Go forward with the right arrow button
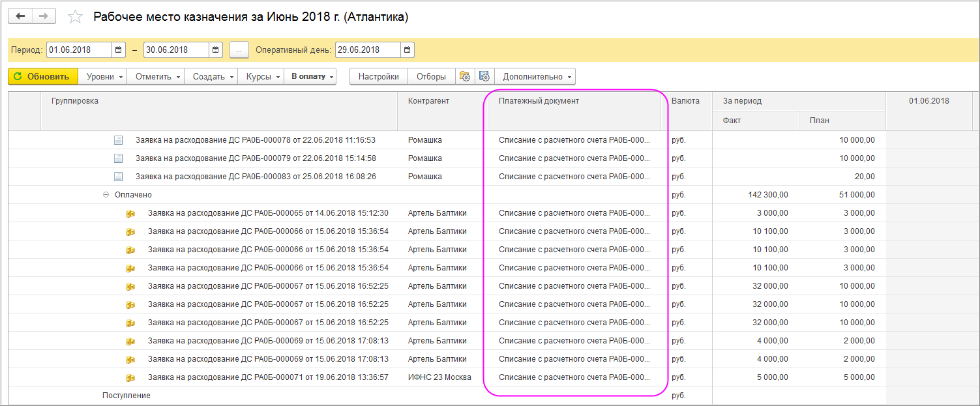Image resolution: width=980 pixels, height=406 pixels. coord(43,16)
